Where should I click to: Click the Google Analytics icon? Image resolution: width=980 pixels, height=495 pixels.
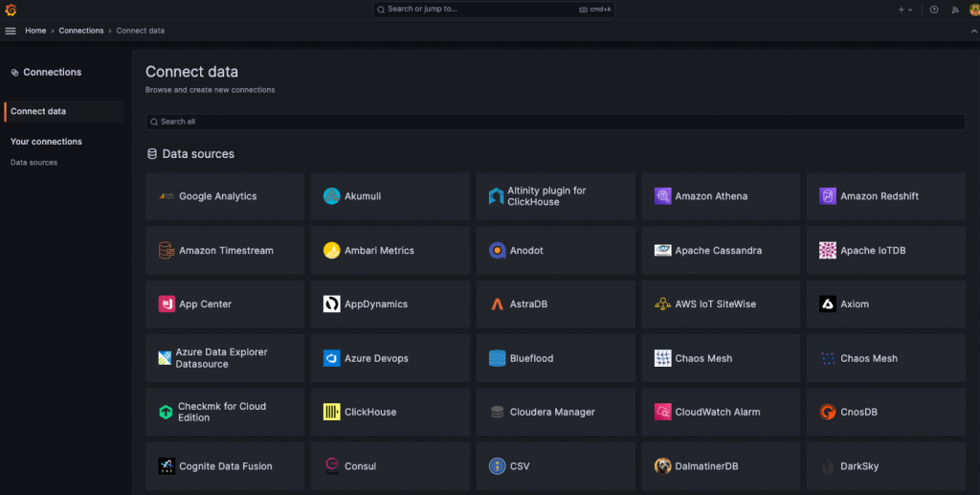167,196
